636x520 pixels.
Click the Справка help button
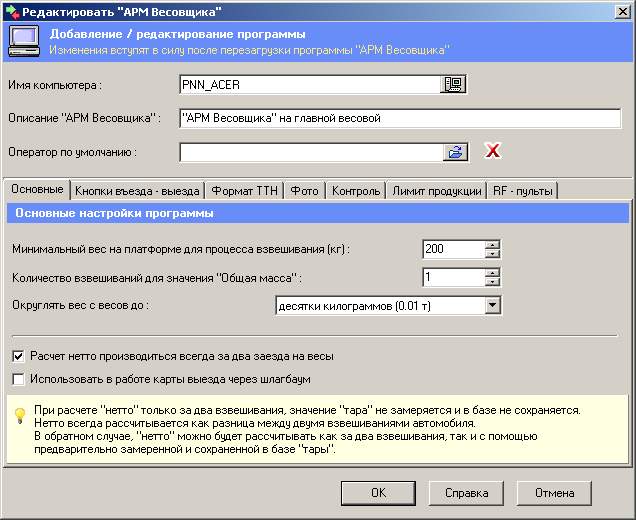465,493
